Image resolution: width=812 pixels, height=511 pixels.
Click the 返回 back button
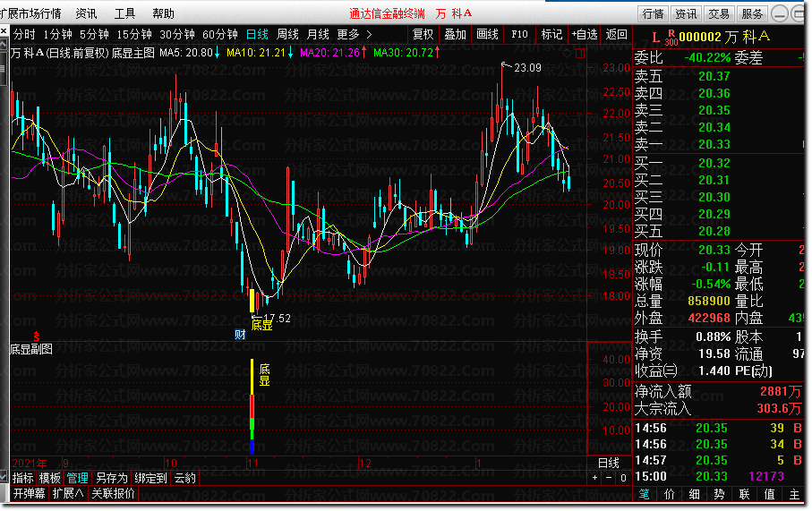tap(616, 35)
